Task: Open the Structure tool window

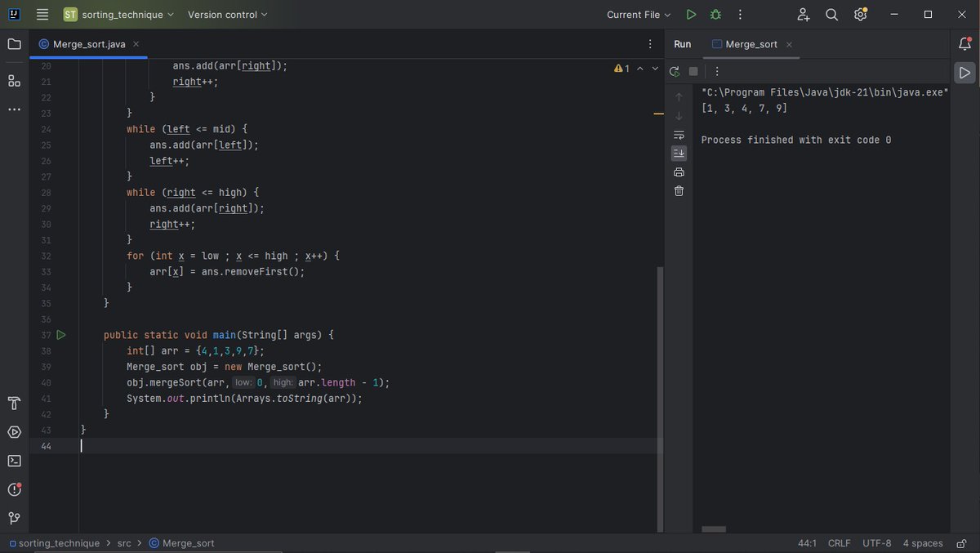Action: pos(14,80)
